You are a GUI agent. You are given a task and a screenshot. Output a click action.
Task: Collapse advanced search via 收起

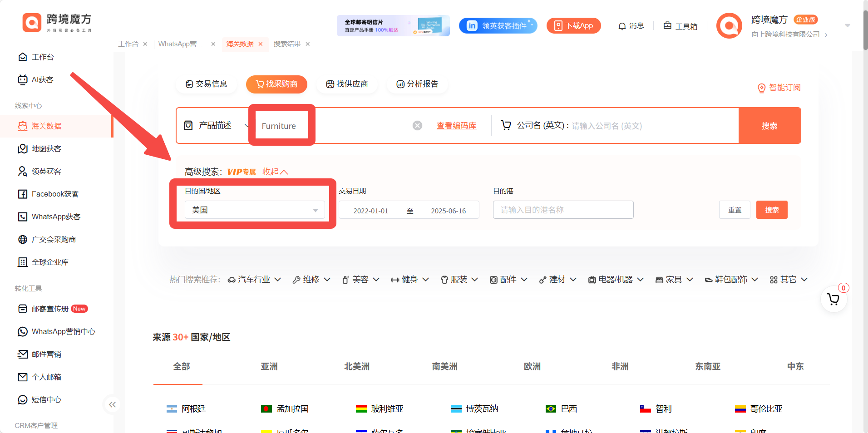275,172
